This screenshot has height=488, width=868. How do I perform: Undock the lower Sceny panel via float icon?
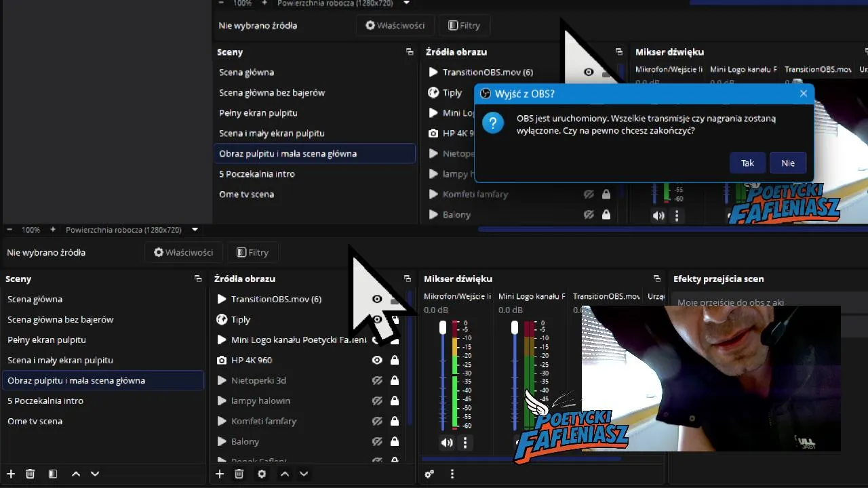pos(198,279)
